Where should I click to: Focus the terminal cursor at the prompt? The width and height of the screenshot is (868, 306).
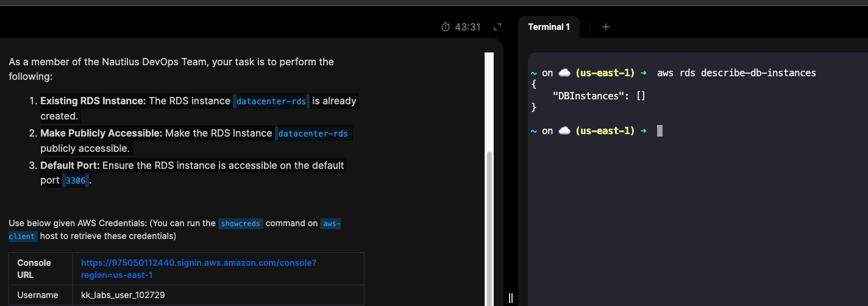tap(660, 131)
